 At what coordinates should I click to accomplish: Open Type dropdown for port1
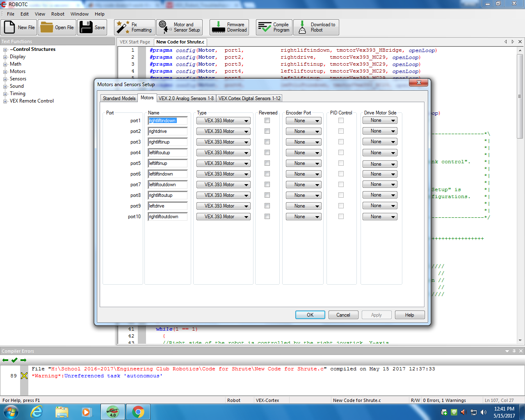point(224,121)
